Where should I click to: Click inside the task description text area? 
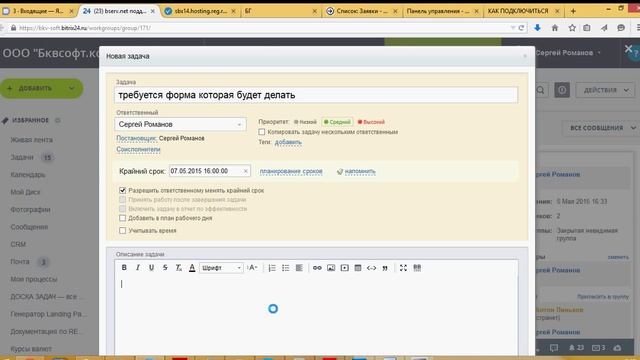coord(316,314)
